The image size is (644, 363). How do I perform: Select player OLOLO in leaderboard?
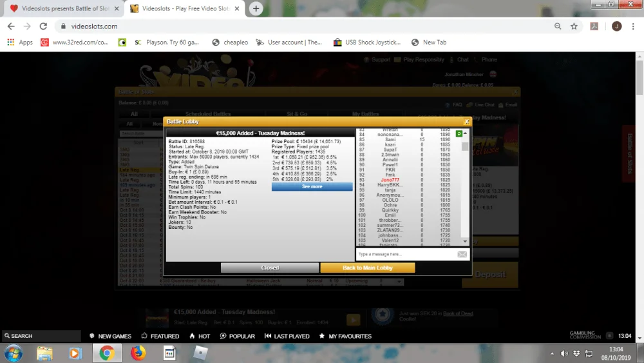click(x=390, y=201)
